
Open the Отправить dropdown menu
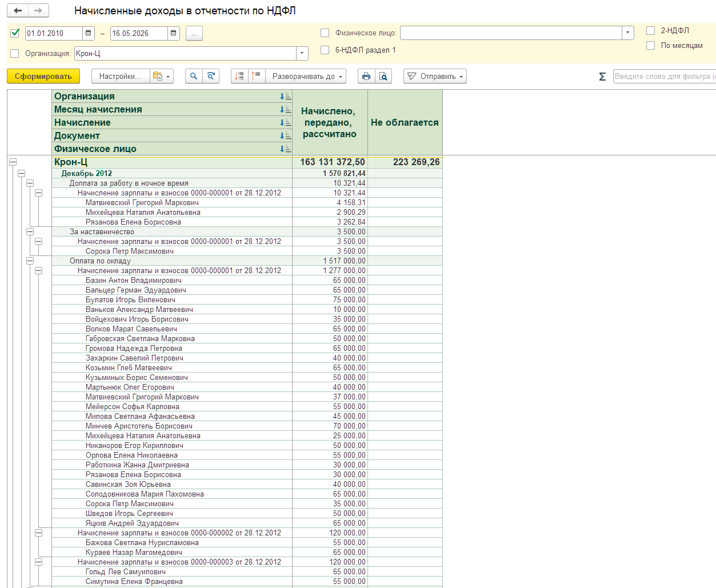point(435,76)
